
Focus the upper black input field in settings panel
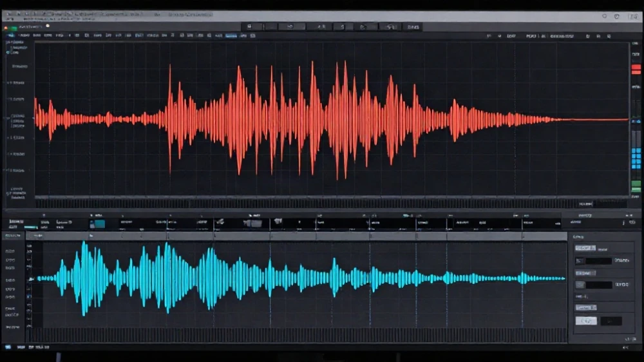pos(598,260)
